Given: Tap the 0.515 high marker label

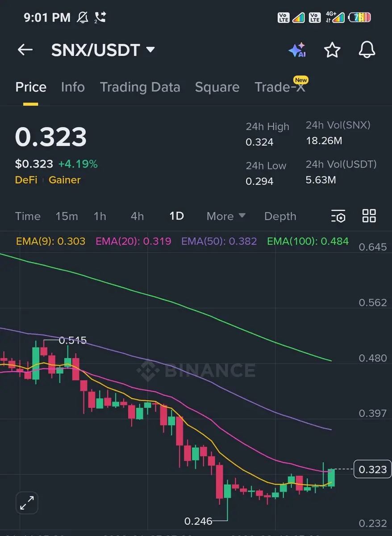Looking at the screenshot, I should click(73, 340).
